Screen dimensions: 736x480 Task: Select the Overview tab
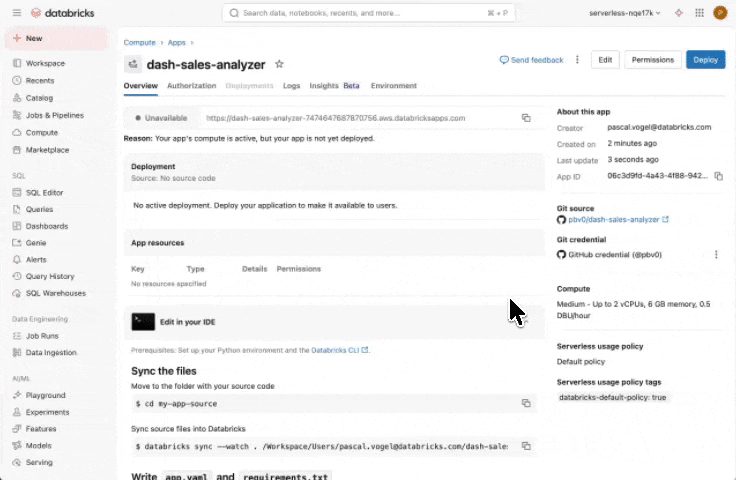click(x=141, y=86)
